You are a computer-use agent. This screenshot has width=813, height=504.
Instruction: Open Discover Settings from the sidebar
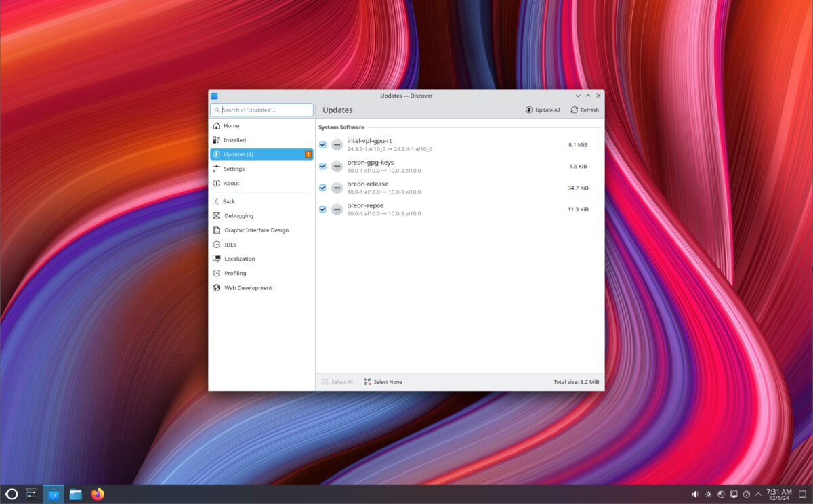coord(233,169)
